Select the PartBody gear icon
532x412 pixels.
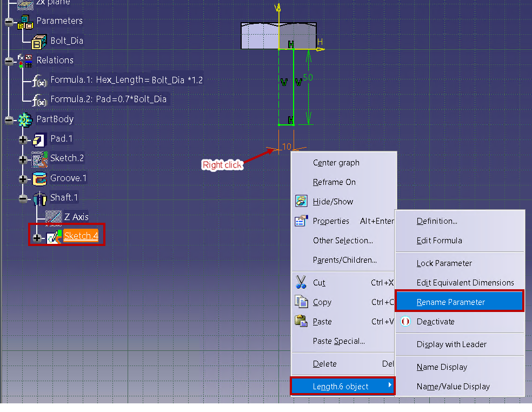pyautogui.click(x=25, y=119)
